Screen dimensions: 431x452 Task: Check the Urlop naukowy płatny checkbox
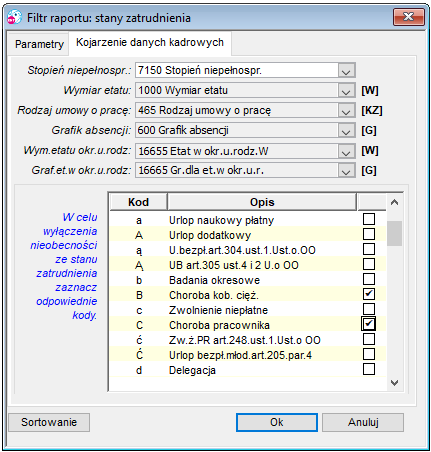pos(369,219)
